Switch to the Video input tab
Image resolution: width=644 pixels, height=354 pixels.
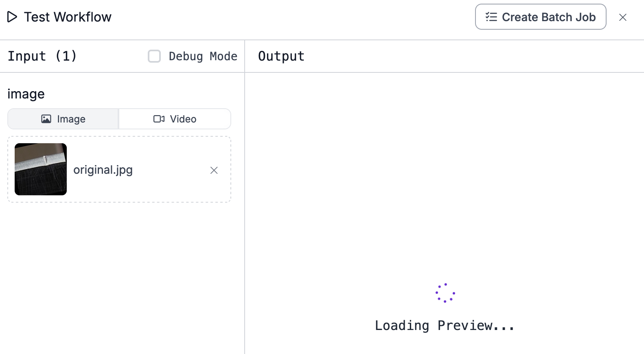tap(175, 119)
